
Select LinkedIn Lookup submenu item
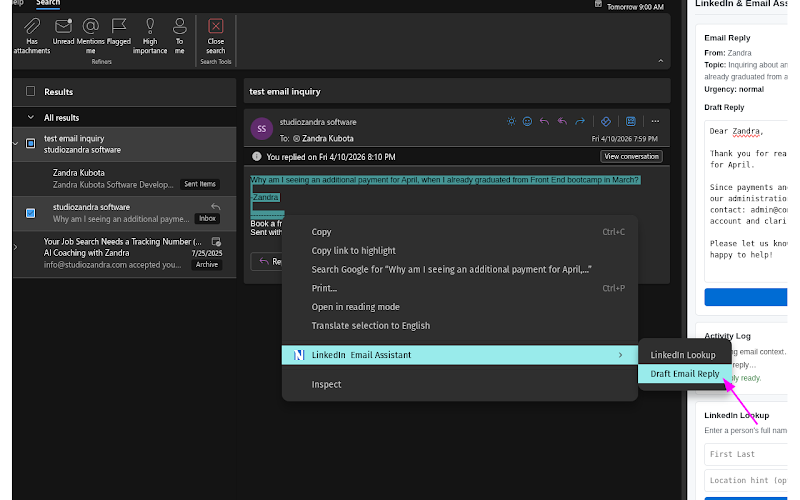pyautogui.click(x=683, y=355)
